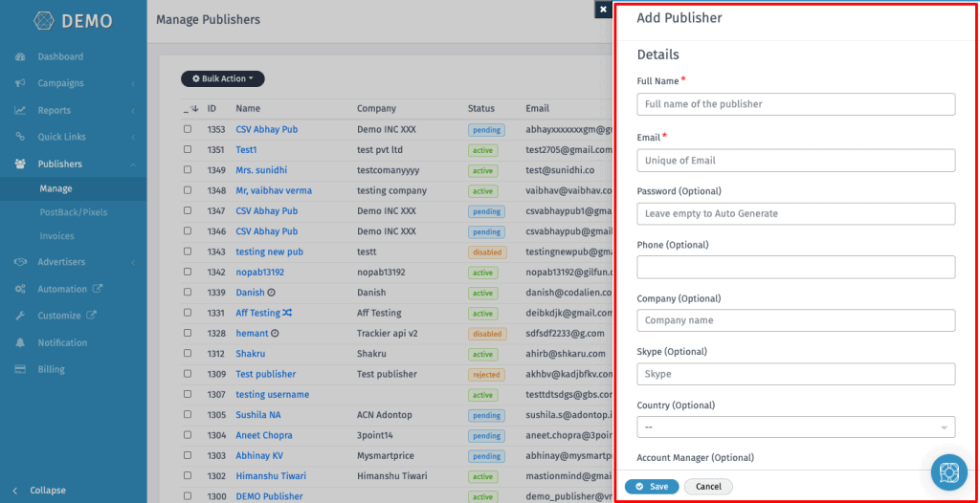
Task: Click the Customize wrench icon
Action: click(x=20, y=316)
